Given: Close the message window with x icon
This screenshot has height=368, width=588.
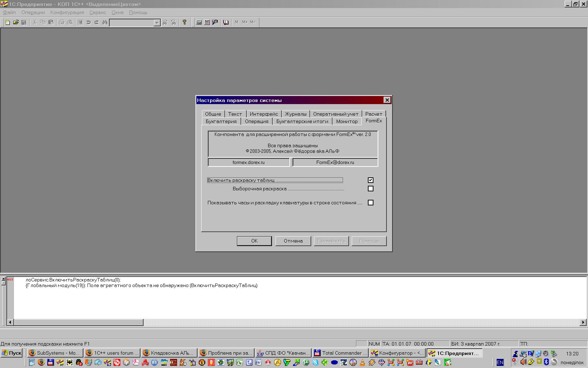Looking at the screenshot, I should [x=3, y=279].
